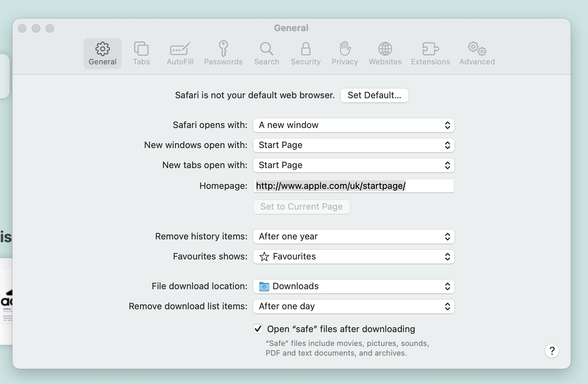The height and width of the screenshot is (384, 588).
Task: Click the Set to Current Page button
Action: click(x=302, y=207)
